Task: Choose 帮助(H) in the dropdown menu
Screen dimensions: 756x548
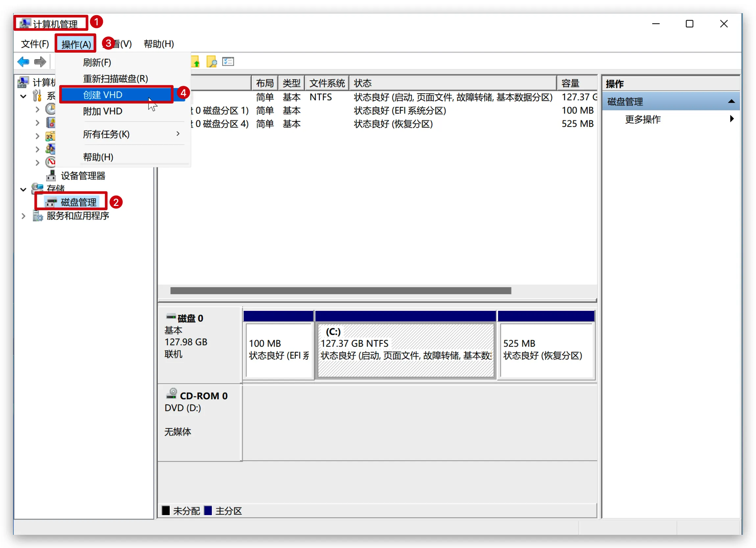Action: click(x=123, y=157)
